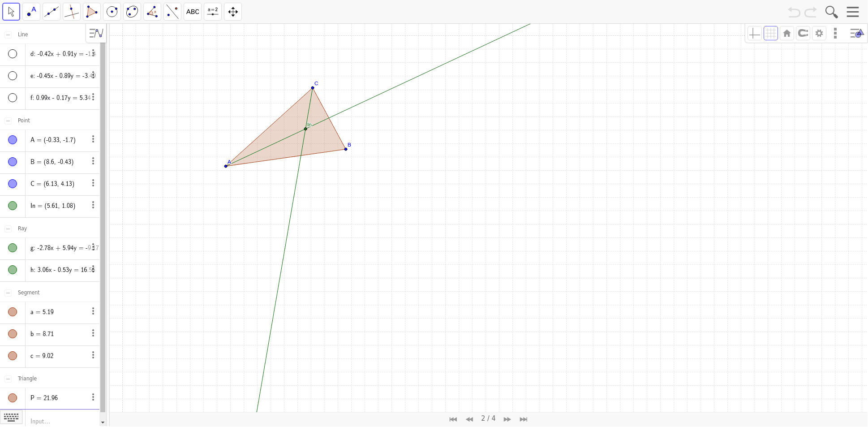Select the Circle with Center tool
868x427 pixels.
(112, 12)
